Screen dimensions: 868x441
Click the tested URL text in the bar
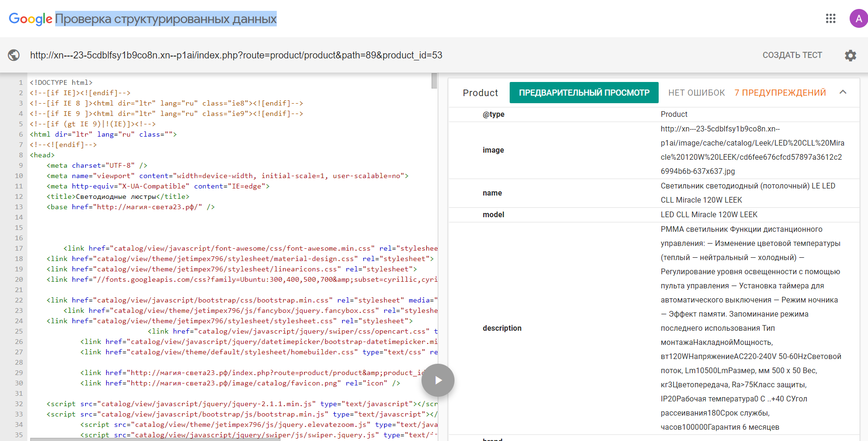(236, 55)
